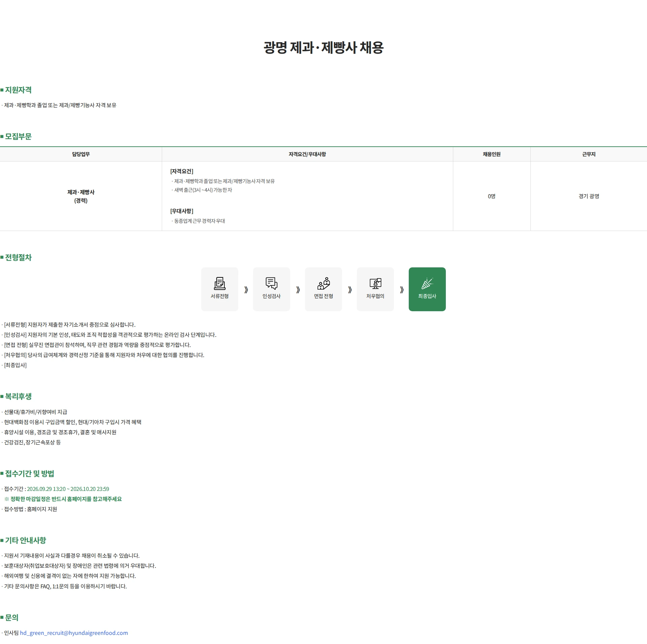Click the [우대사항] label in table
The height and width of the screenshot is (644, 647).
click(182, 211)
